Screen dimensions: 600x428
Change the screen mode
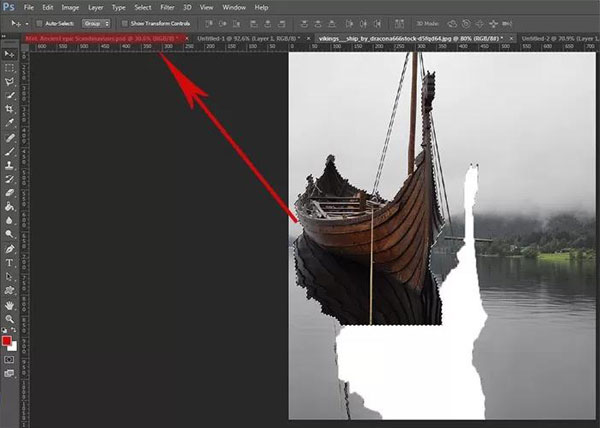[9, 374]
